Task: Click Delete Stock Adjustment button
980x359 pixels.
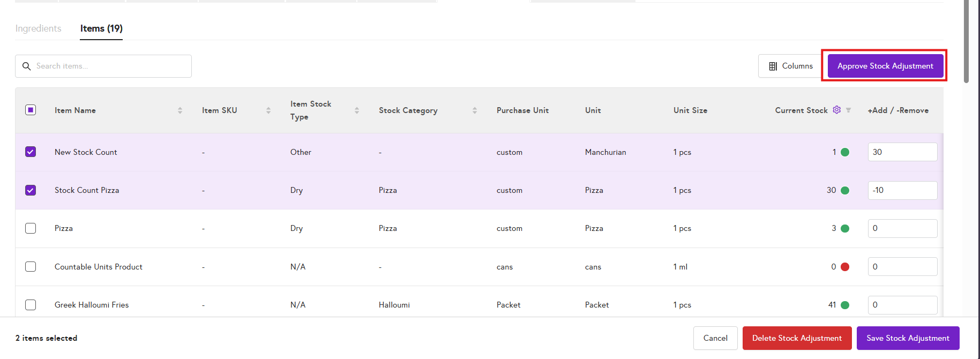Action: 797,338
